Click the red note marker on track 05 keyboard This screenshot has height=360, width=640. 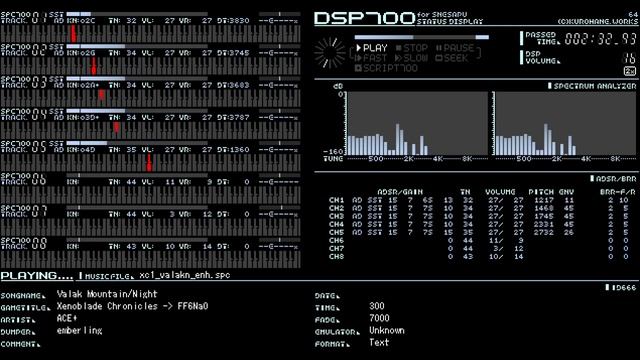149,162
